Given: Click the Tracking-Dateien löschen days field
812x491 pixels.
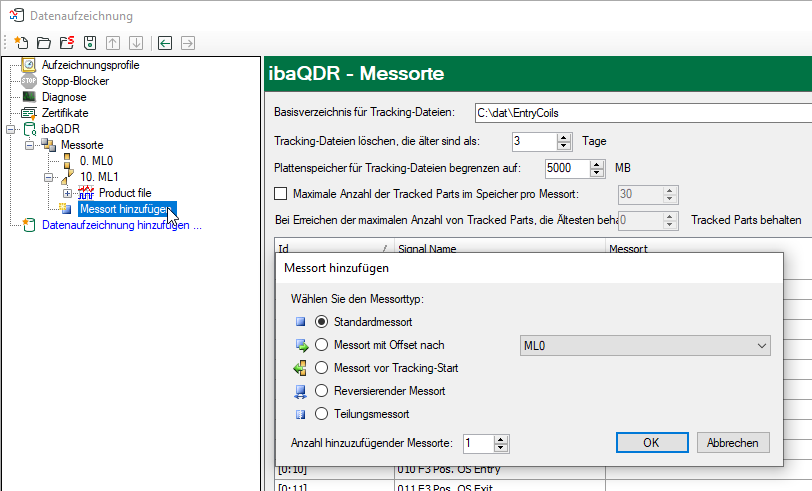Looking at the screenshot, I should pyautogui.click(x=534, y=141).
